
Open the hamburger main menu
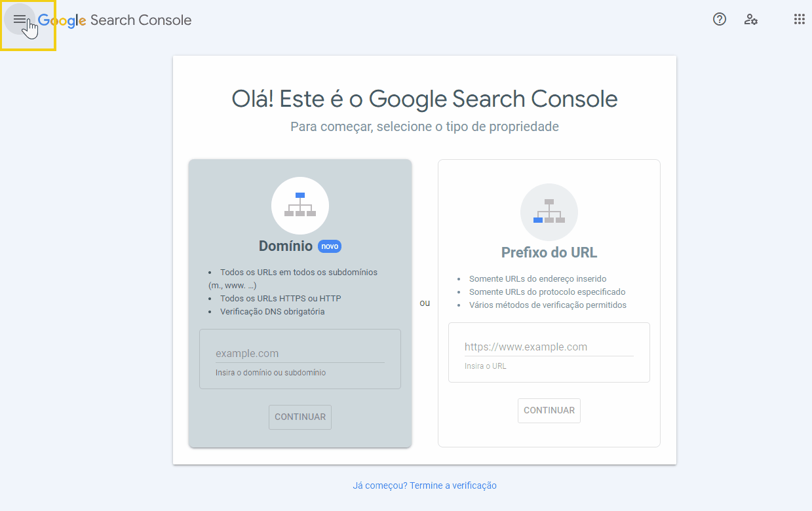[20, 20]
